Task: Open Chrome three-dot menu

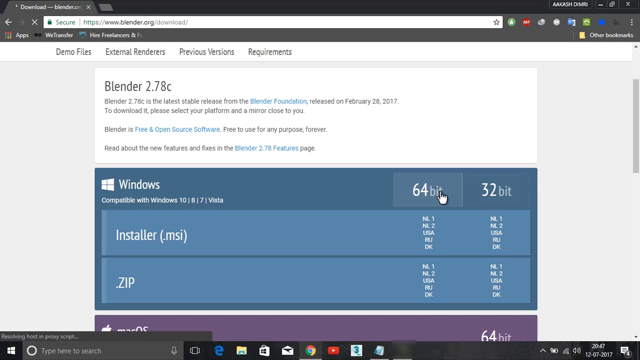Action: click(x=631, y=22)
